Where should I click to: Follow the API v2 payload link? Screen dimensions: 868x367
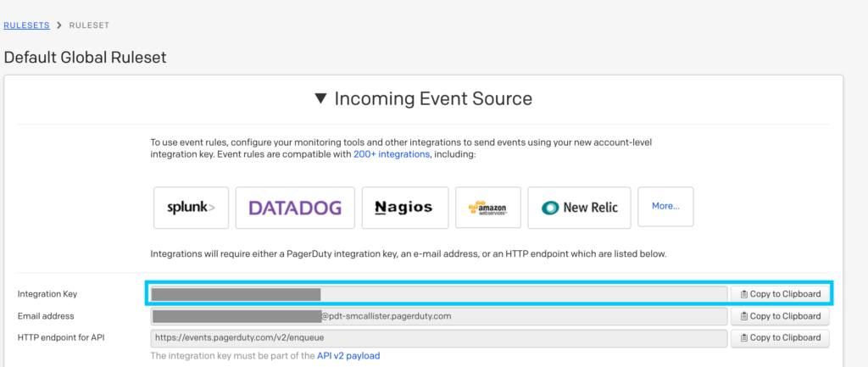348,356
